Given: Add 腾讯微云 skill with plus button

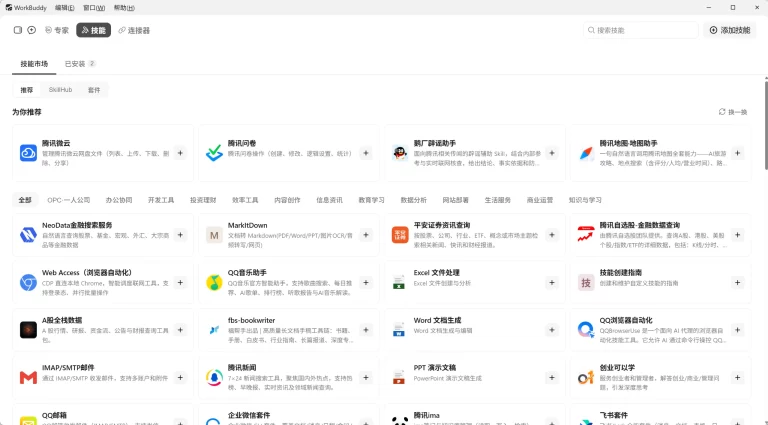Looking at the screenshot, I should pos(180,153).
